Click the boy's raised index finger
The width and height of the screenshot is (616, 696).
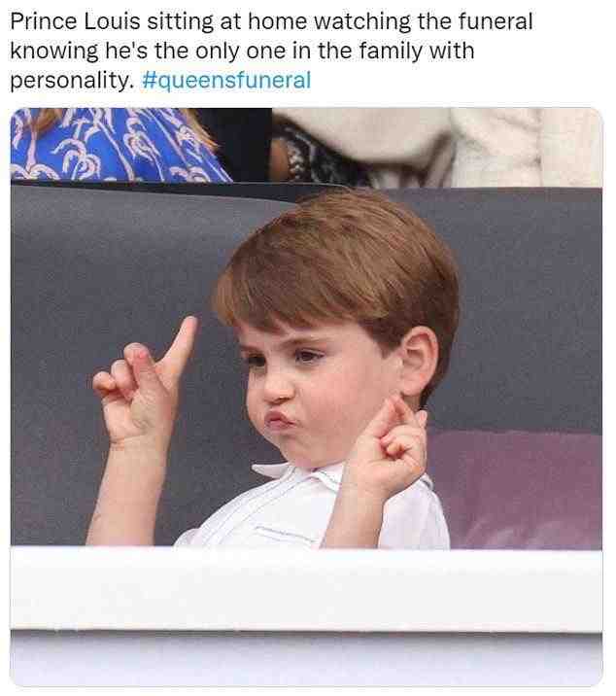click(180, 344)
